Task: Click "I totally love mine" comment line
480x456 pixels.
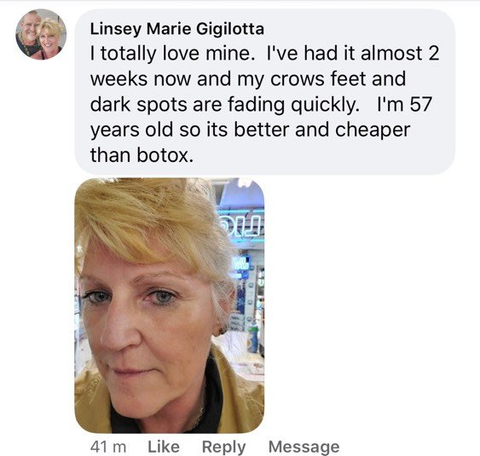Action: click(170, 53)
